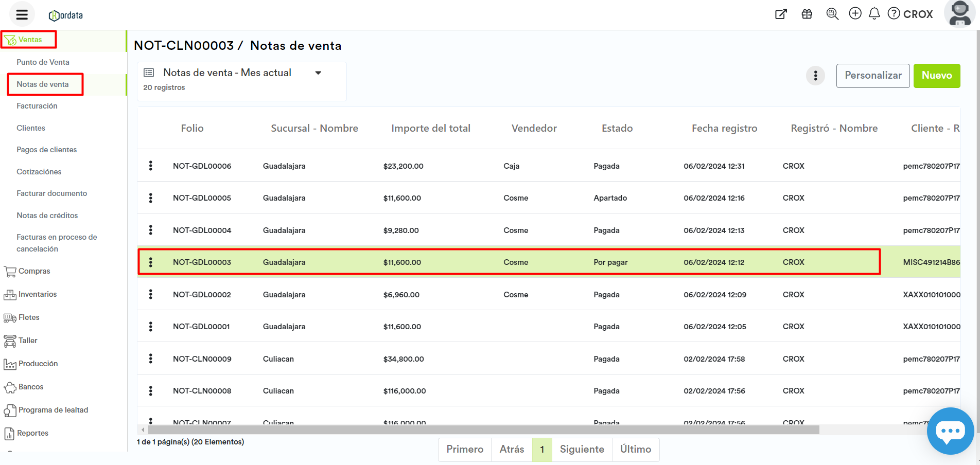The width and height of the screenshot is (980, 465).
Task: Go to Siguiente page
Action: click(x=582, y=450)
